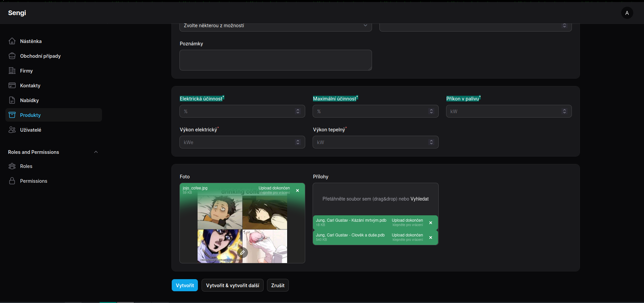Focus the Elektrická účinnost % field
This screenshot has width=644, height=303.
click(x=242, y=111)
